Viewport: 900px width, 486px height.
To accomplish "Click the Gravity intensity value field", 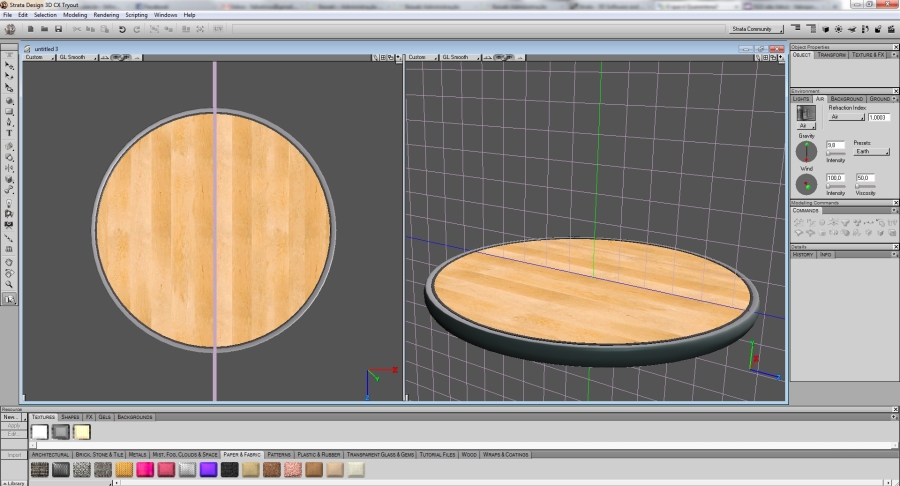I will point(836,145).
